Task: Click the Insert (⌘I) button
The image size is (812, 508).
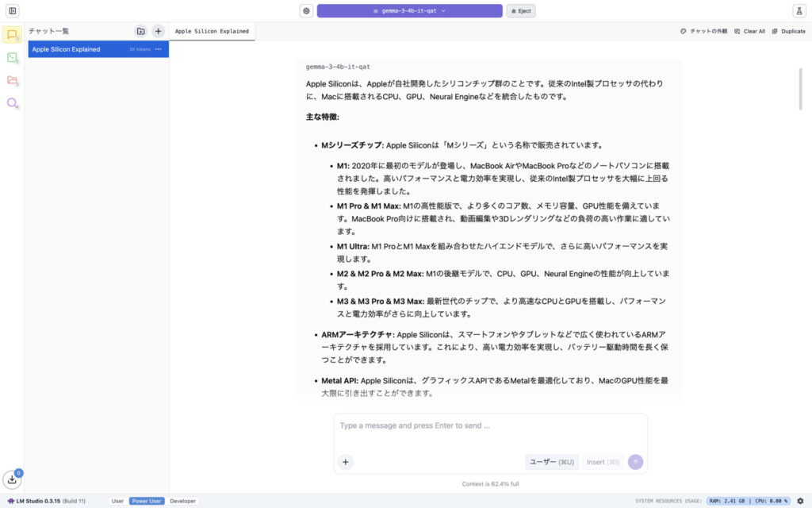Action: [603, 462]
